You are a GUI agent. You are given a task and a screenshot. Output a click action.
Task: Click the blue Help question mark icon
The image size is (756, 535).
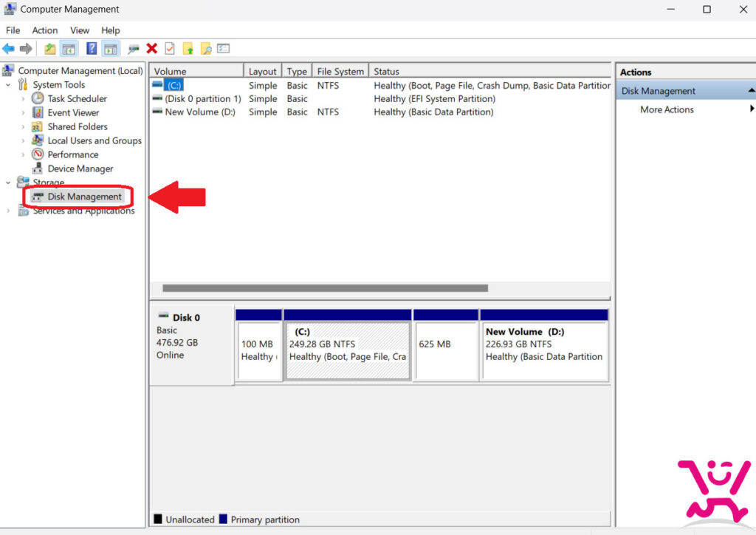[91, 49]
